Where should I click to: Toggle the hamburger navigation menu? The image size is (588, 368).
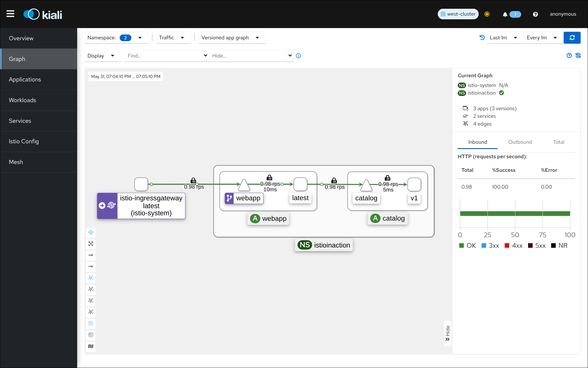[10, 14]
